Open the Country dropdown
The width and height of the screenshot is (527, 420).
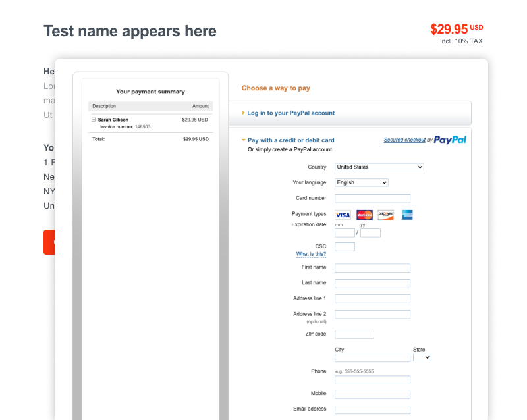click(x=379, y=167)
